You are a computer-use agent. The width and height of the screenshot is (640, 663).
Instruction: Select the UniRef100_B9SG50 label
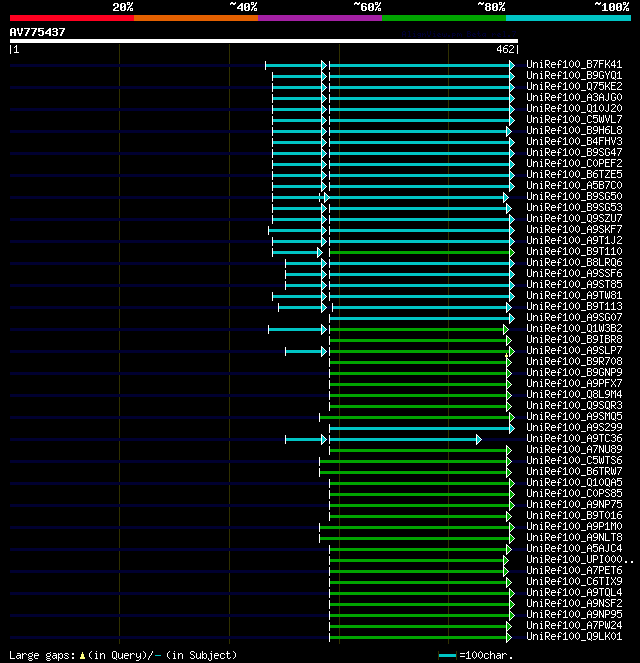[x=574, y=196]
